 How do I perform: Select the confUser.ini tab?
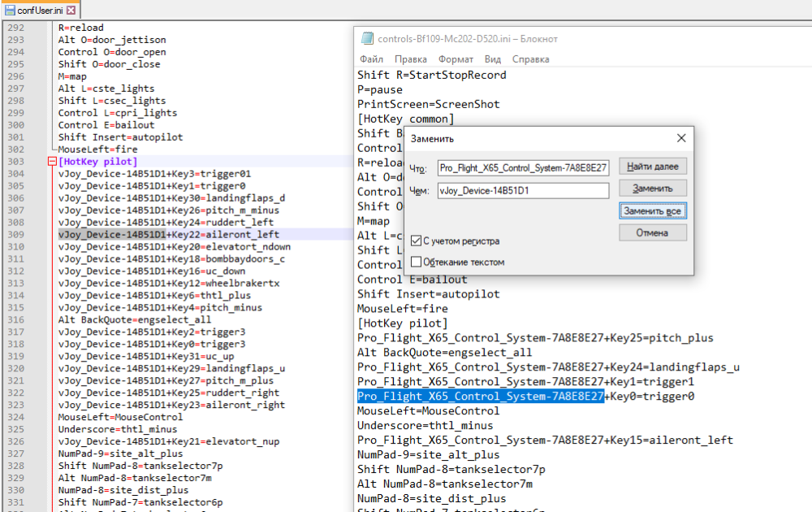coord(40,10)
